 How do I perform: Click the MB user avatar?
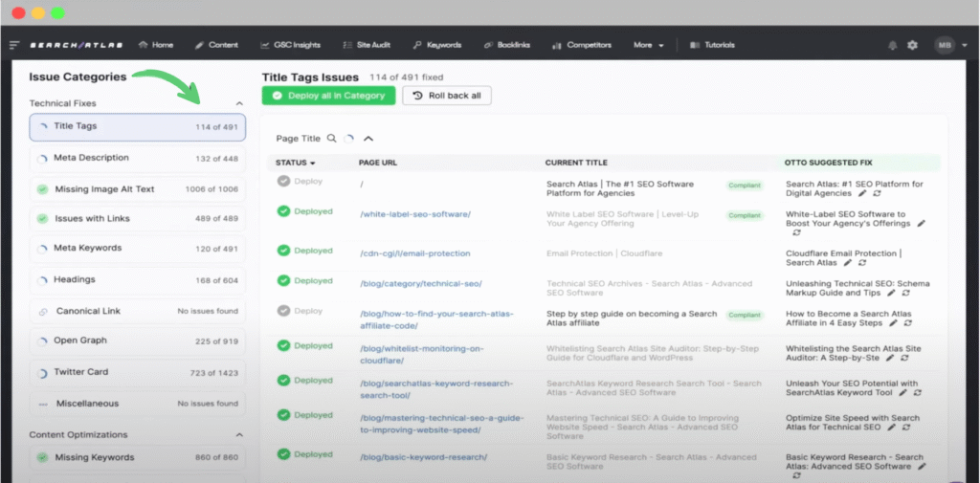pyautogui.click(x=945, y=45)
